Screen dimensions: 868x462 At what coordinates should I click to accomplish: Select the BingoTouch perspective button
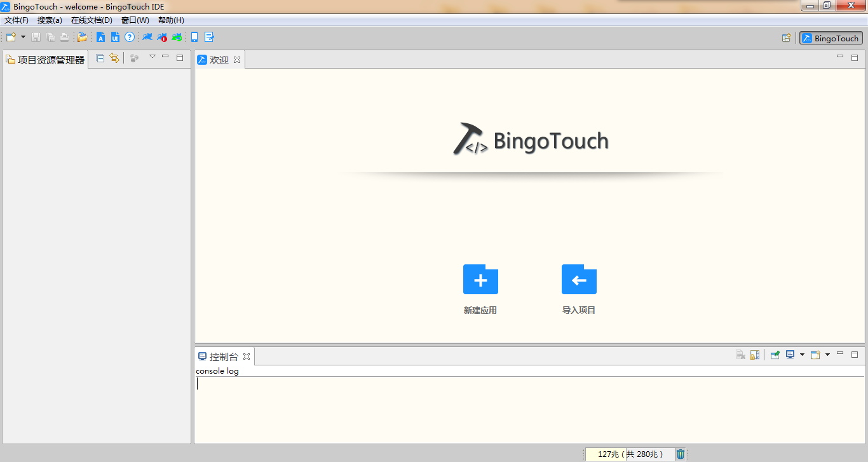click(x=831, y=38)
